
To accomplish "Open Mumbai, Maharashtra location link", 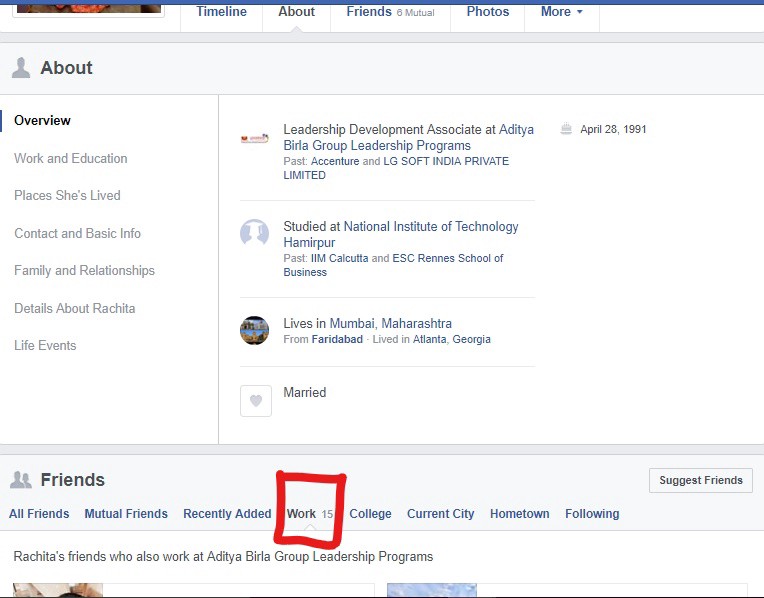I will (391, 324).
